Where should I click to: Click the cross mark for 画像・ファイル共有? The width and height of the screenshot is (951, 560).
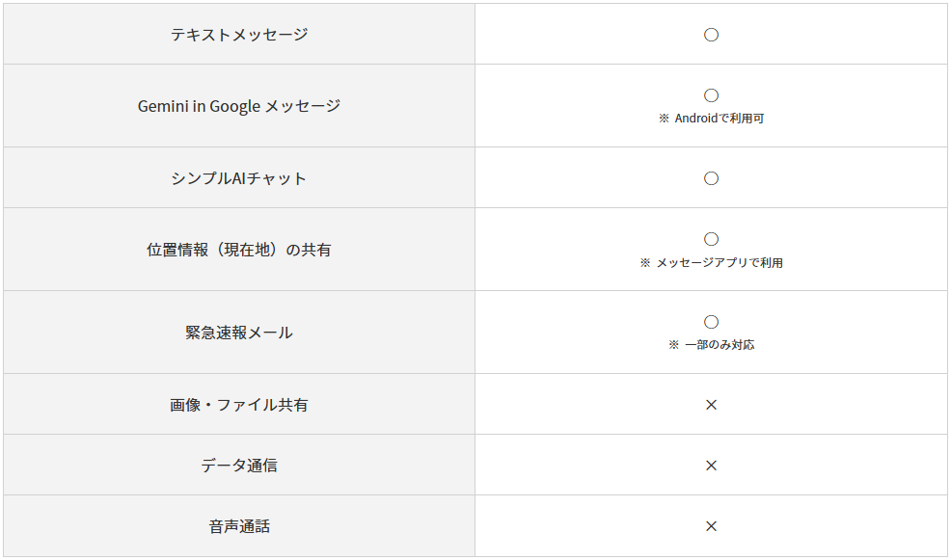click(712, 404)
